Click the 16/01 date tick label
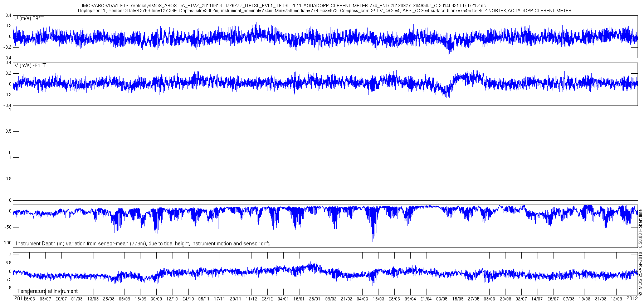 coord(299,299)
